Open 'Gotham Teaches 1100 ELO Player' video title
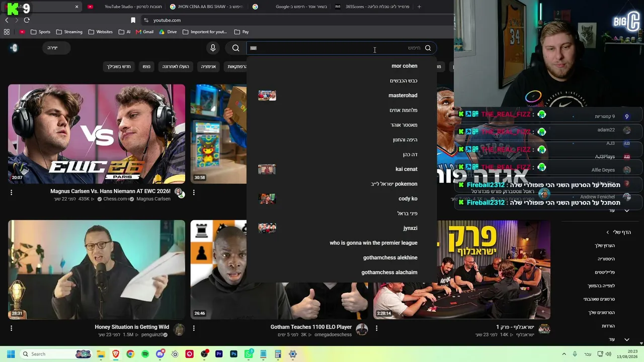 coord(311,327)
